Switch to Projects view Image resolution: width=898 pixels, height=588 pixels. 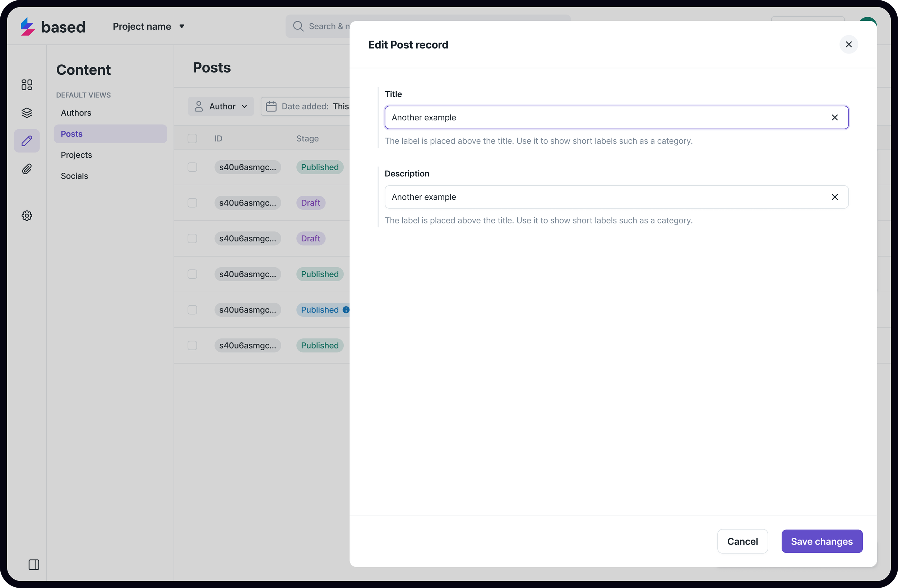76,155
